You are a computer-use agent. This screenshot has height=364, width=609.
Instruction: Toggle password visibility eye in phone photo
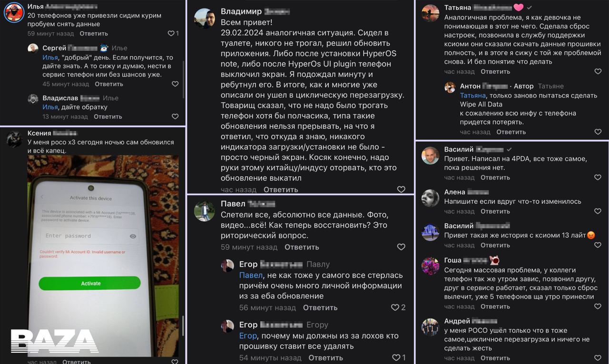pos(133,236)
